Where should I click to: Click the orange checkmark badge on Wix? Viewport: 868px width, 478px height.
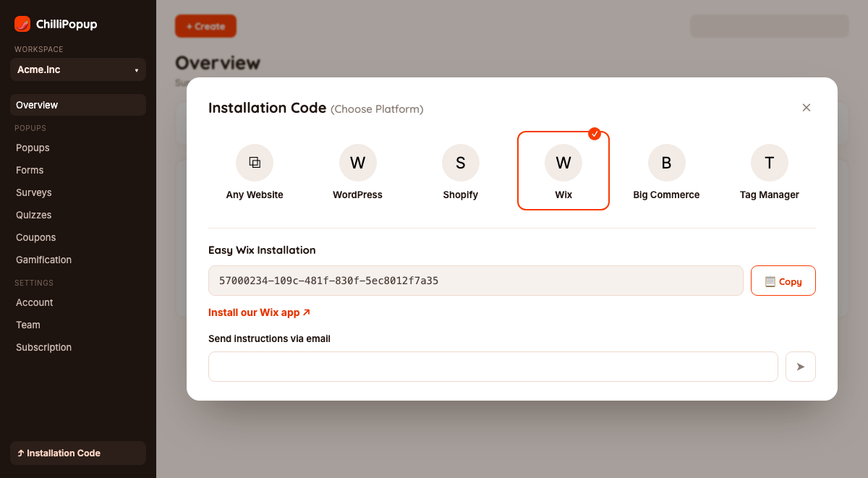click(595, 133)
